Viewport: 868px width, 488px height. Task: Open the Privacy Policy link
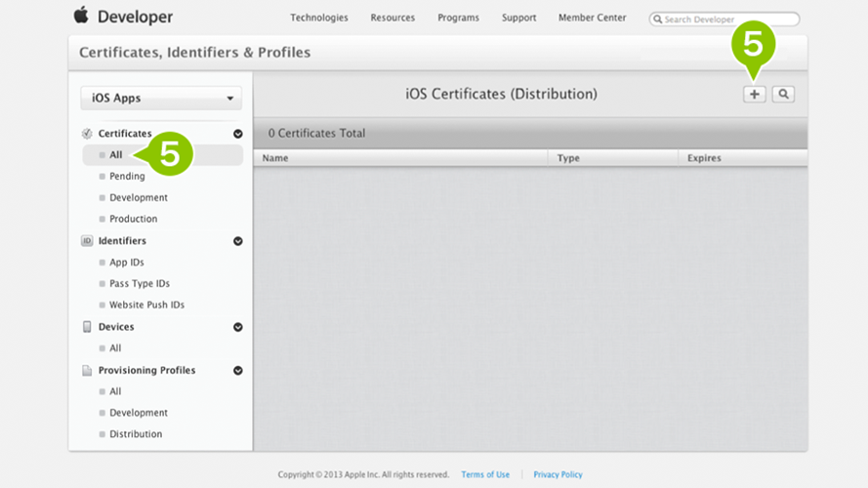point(558,474)
